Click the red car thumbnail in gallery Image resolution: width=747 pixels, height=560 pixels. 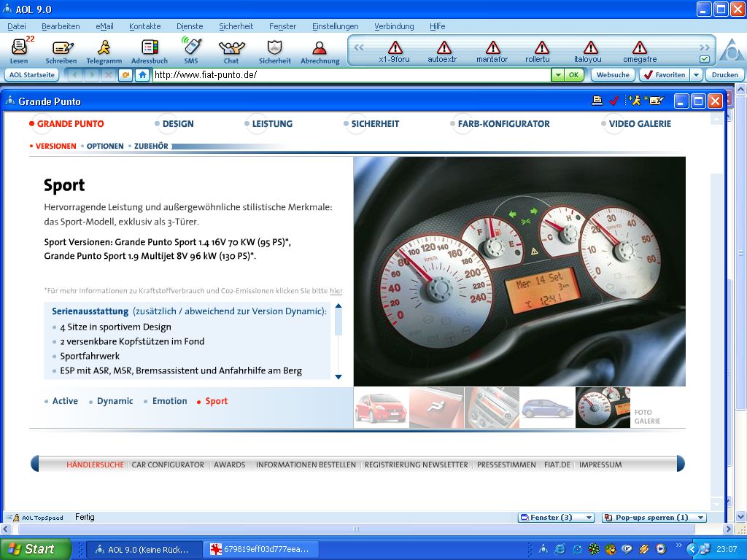[381, 408]
